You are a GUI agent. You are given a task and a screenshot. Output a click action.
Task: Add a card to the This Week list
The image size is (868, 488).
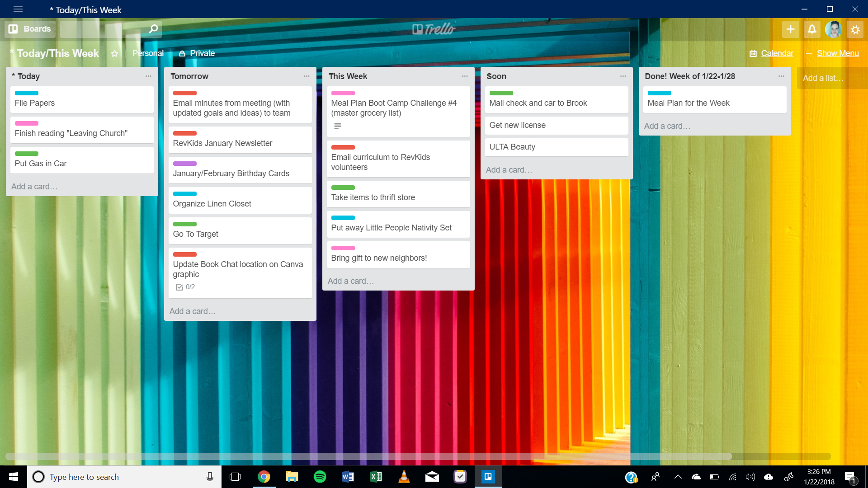[x=351, y=281]
